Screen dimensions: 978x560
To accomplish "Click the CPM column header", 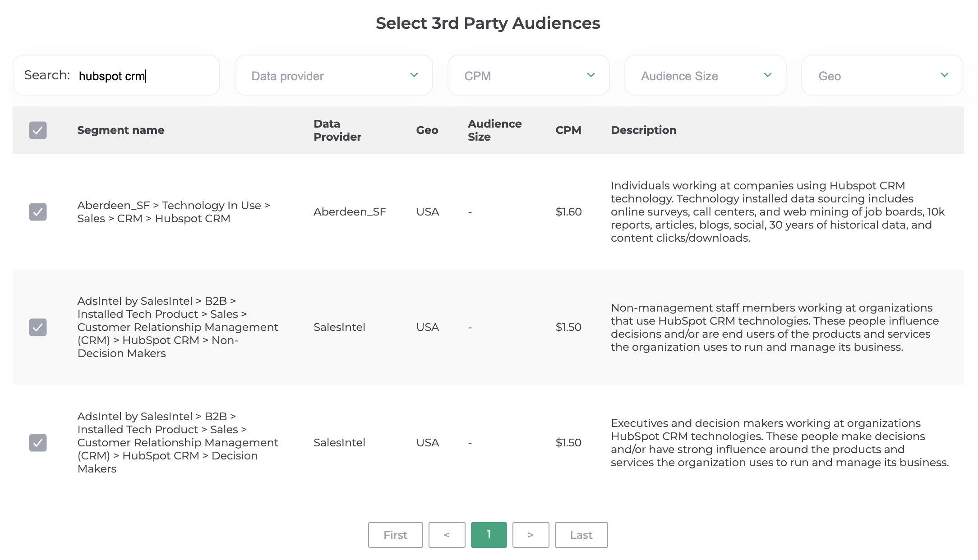I will coord(568,130).
